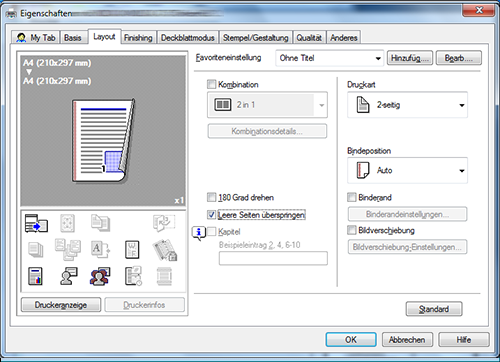
Task: Click the greyed-out page with centered ornament icon
Action: point(67,223)
